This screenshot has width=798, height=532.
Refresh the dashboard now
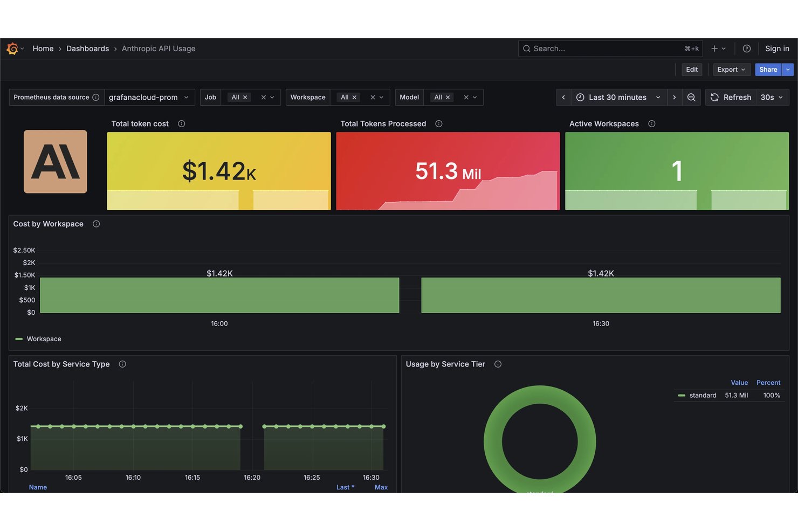click(x=731, y=98)
